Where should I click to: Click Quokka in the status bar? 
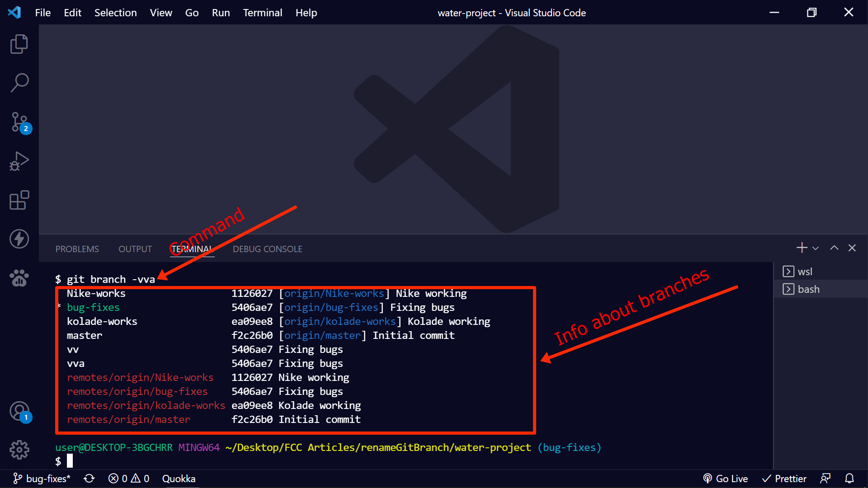pyautogui.click(x=179, y=479)
